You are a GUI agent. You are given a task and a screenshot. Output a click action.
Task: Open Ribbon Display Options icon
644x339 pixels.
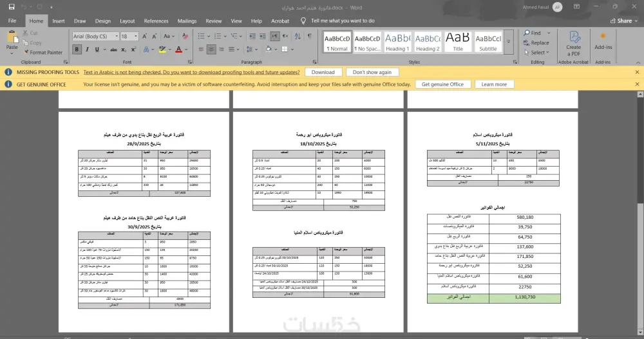pos(576,7)
